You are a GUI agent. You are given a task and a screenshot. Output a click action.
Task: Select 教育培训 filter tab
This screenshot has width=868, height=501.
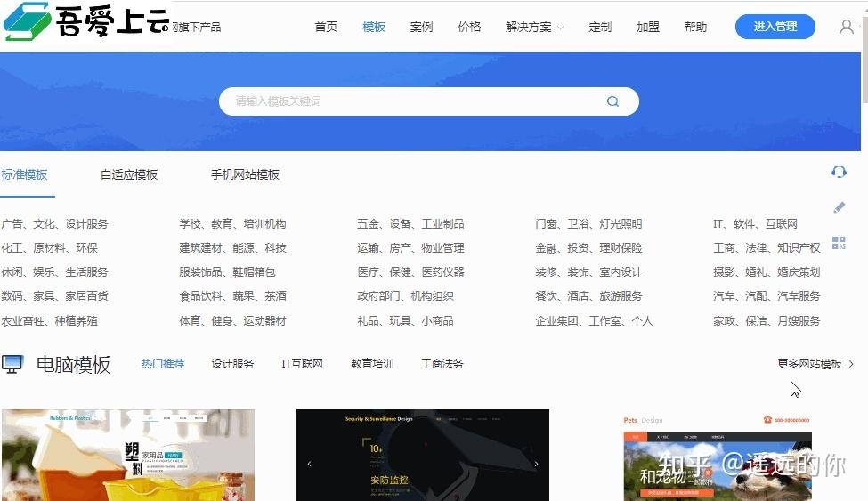point(372,364)
